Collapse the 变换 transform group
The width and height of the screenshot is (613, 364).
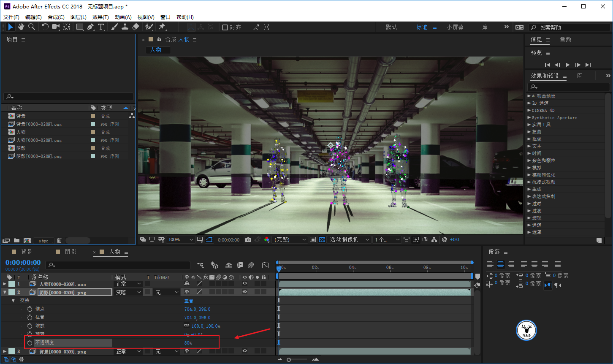pyautogui.click(x=13, y=301)
